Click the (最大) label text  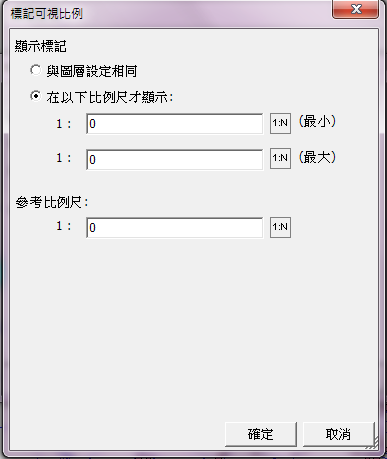(317, 157)
